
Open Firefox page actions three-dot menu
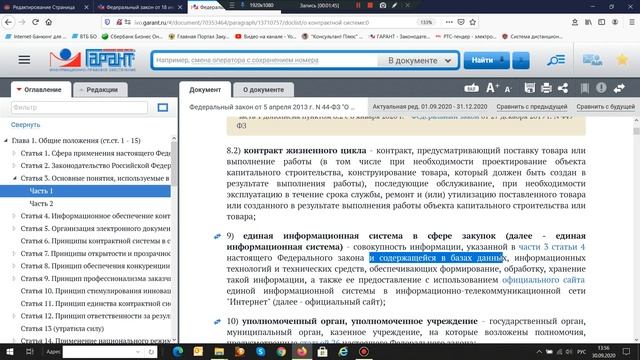click(x=449, y=22)
